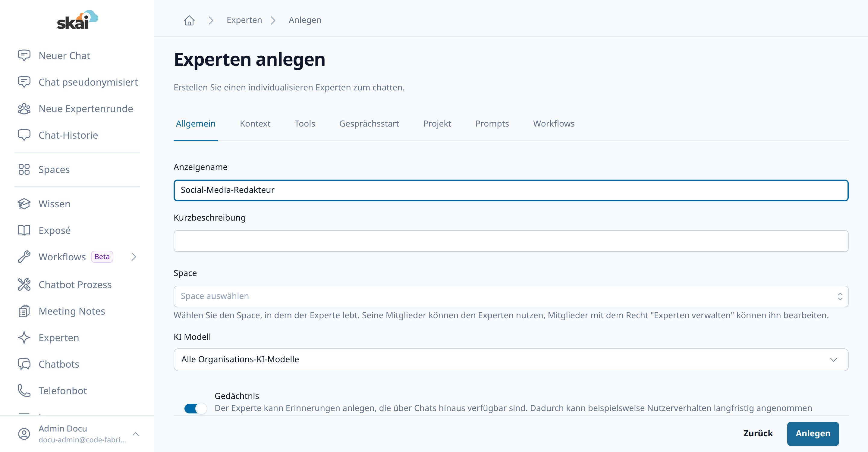This screenshot has width=868, height=452.
Task: Open the Space auswählen dropdown
Action: 511,297
